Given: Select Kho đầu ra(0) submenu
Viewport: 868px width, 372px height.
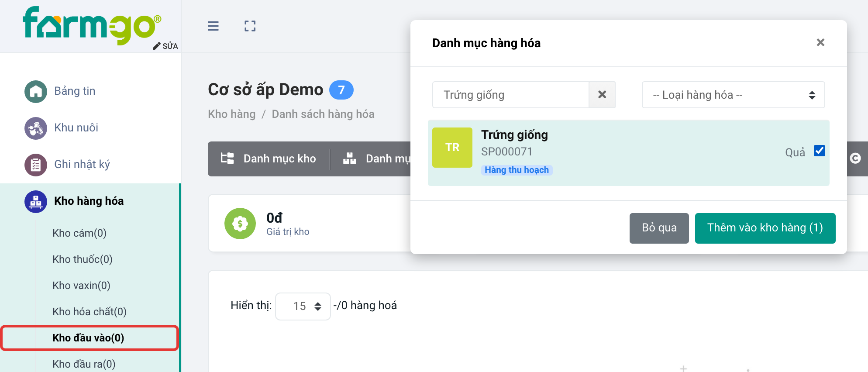Looking at the screenshot, I should point(84,364).
